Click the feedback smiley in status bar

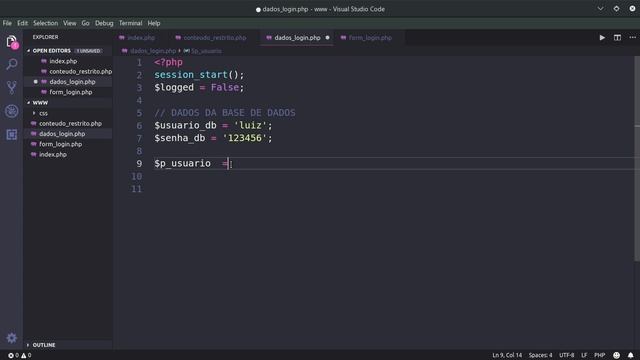coord(616,355)
